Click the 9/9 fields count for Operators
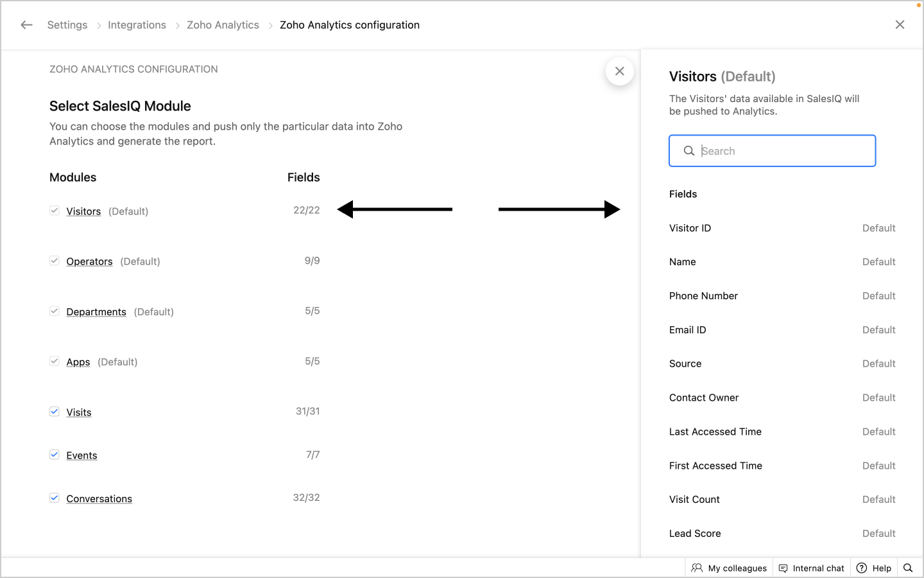The height and width of the screenshot is (578, 924). (312, 261)
